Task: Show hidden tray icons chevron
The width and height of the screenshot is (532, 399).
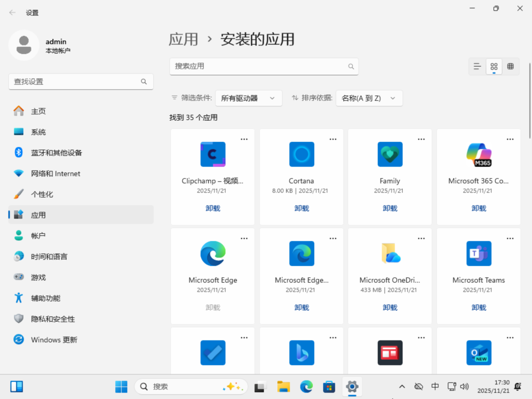Action: pos(402,387)
